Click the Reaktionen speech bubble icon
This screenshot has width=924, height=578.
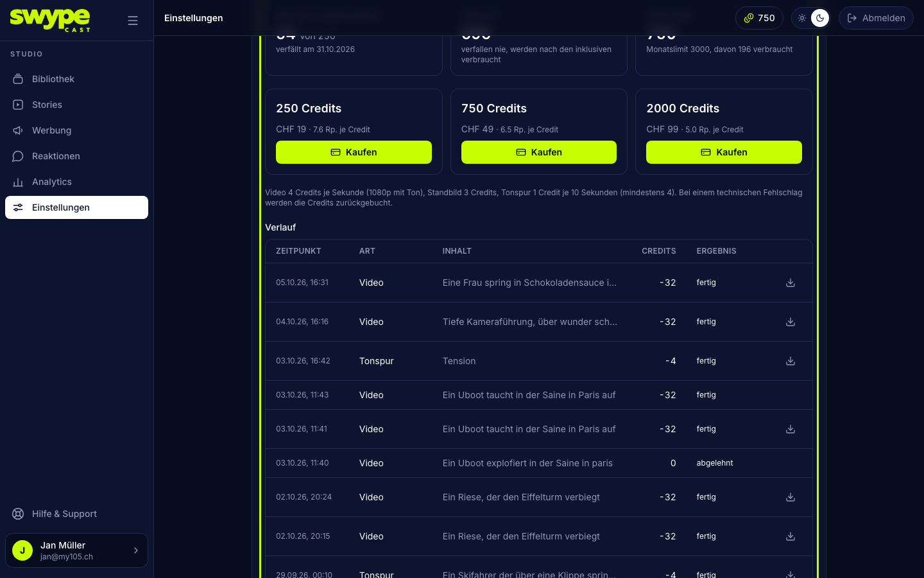(x=18, y=156)
